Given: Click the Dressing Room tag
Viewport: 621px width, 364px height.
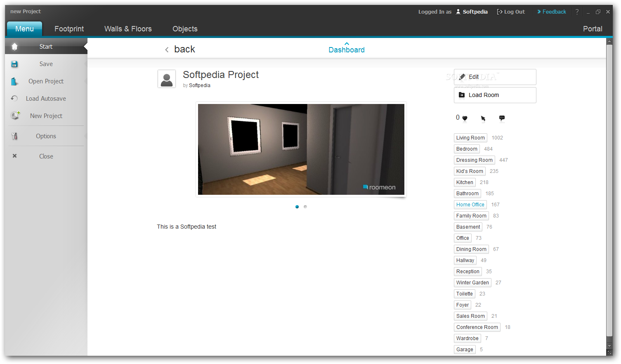Looking at the screenshot, I should (475, 160).
